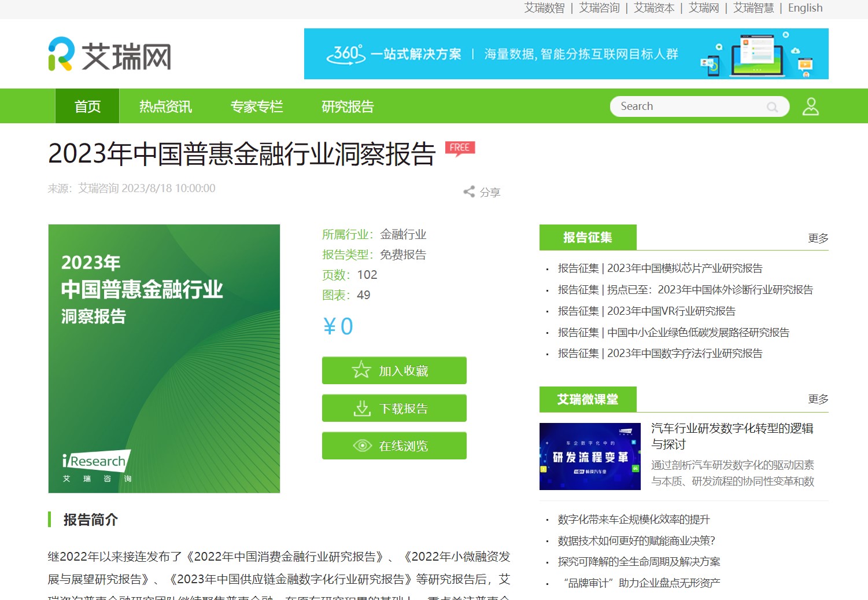Open the 专家专栏 navigation tab
This screenshot has height=600, width=868.
(x=257, y=106)
